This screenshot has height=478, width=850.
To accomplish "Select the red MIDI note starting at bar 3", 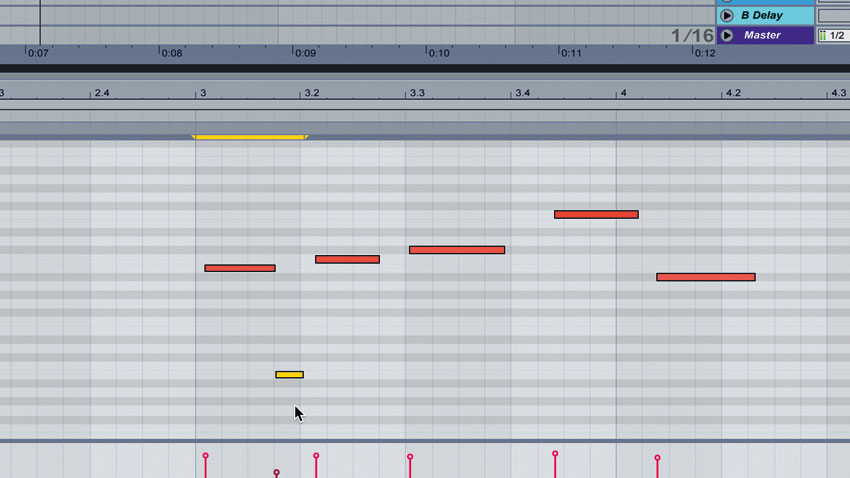I will [240, 268].
